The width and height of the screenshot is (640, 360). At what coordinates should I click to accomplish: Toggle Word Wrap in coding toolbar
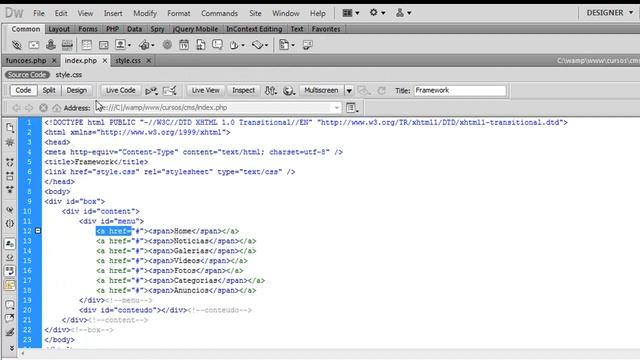10,271
